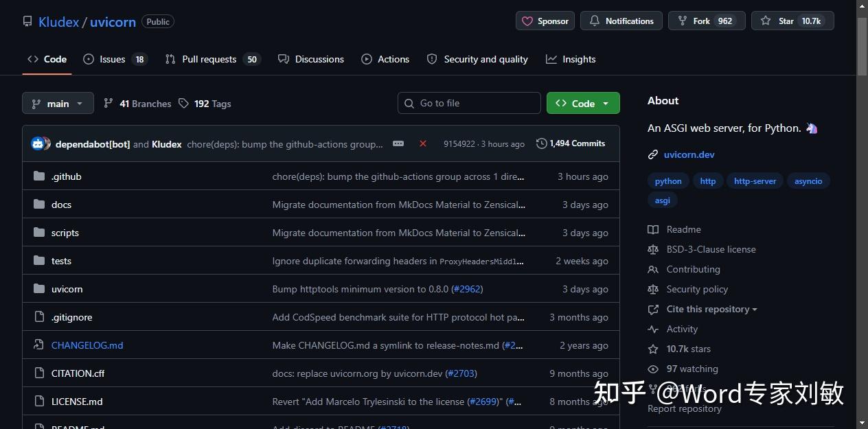Open Security and quality tab
This screenshot has width=868, height=429.
point(477,59)
